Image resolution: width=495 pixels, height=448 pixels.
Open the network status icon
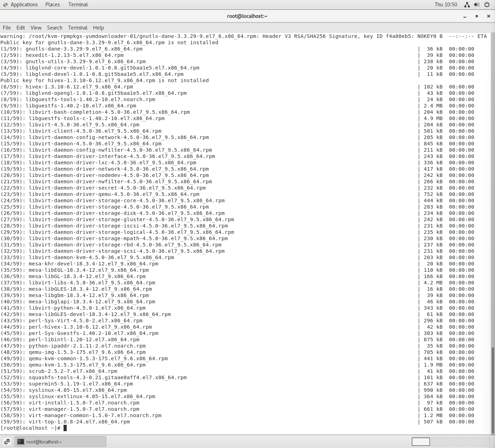point(467,5)
